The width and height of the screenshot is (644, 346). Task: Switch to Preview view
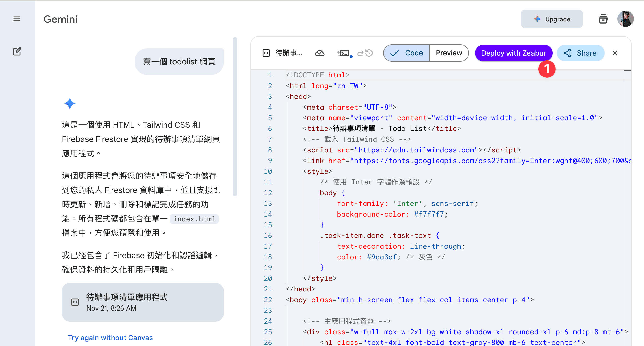pos(449,53)
